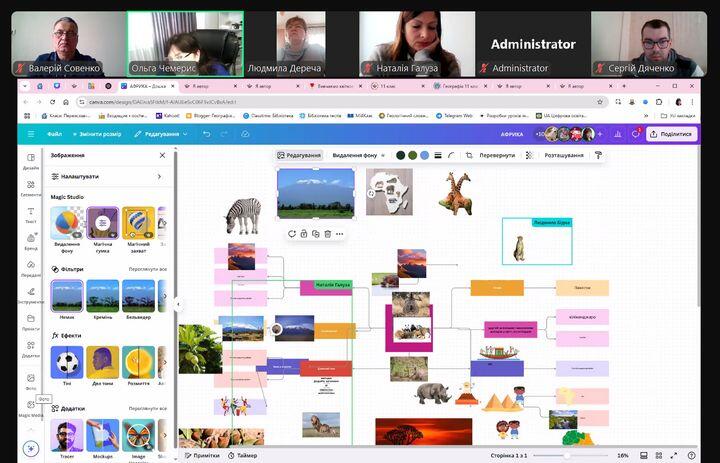The image size is (720, 463).
Task: Start the Таймер timer button
Action: click(x=242, y=455)
